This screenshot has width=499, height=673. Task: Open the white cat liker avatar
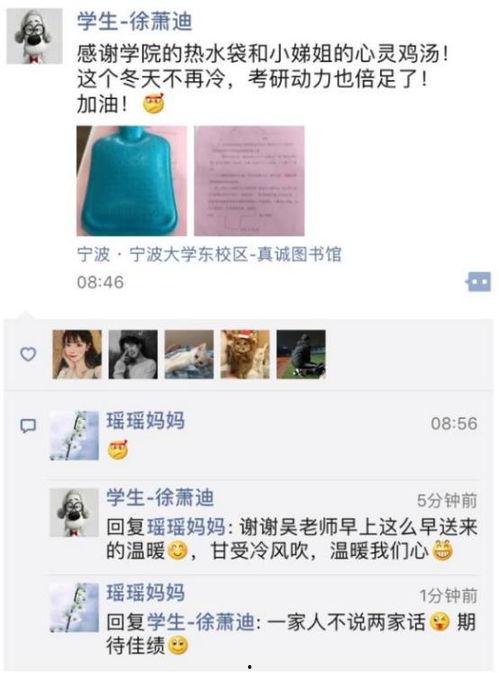189,355
